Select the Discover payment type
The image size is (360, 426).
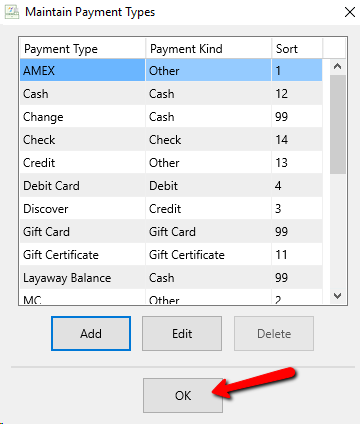pos(83,209)
